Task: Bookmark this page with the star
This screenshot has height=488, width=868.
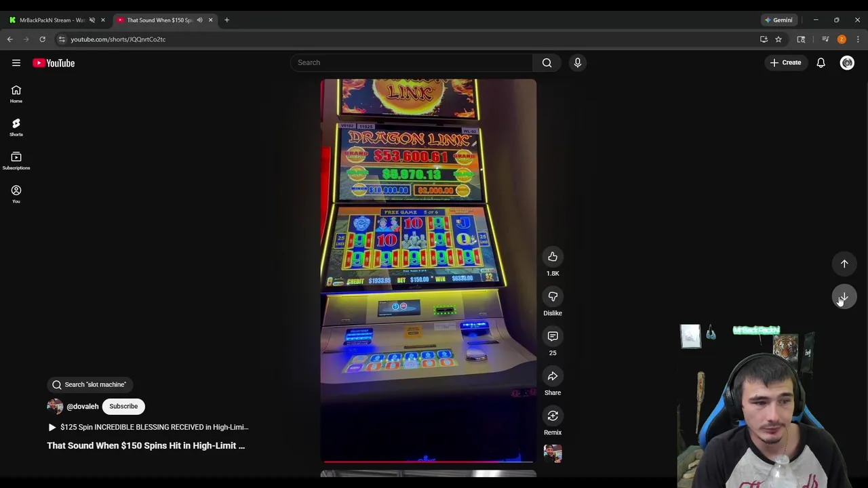Action: point(778,39)
